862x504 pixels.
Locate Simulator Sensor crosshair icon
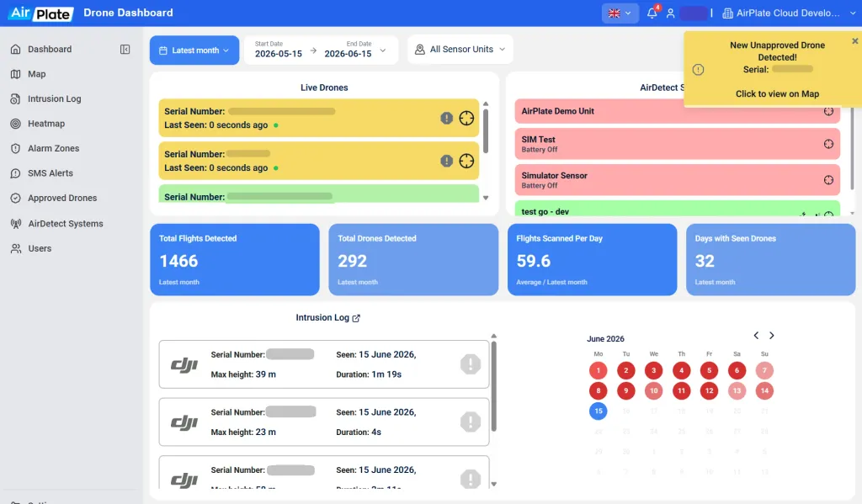(828, 180)
